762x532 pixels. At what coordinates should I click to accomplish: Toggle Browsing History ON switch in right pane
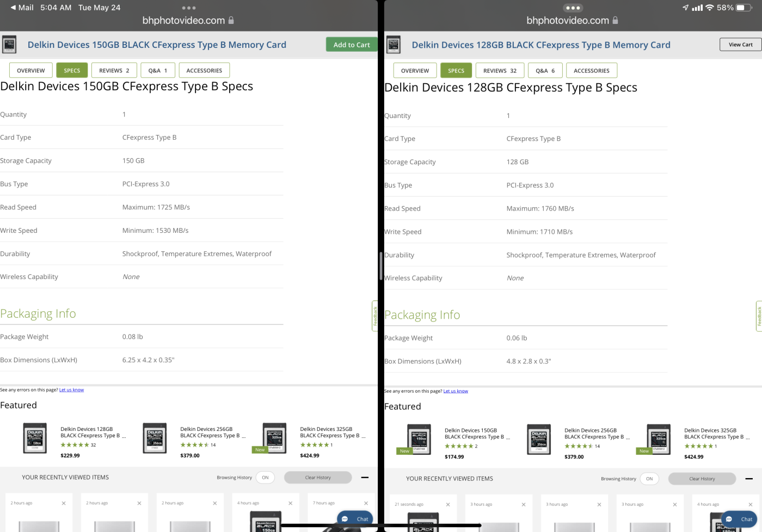point(649,479)
